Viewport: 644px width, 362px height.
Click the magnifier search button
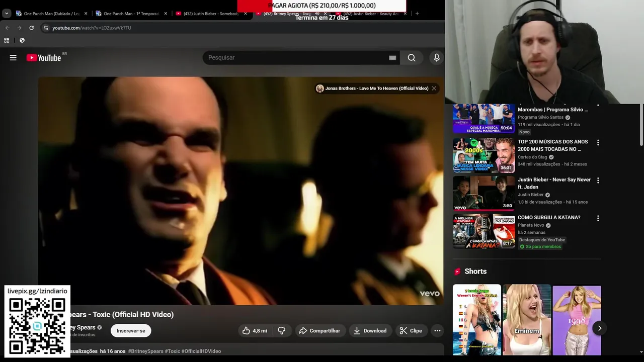[412, 58]
